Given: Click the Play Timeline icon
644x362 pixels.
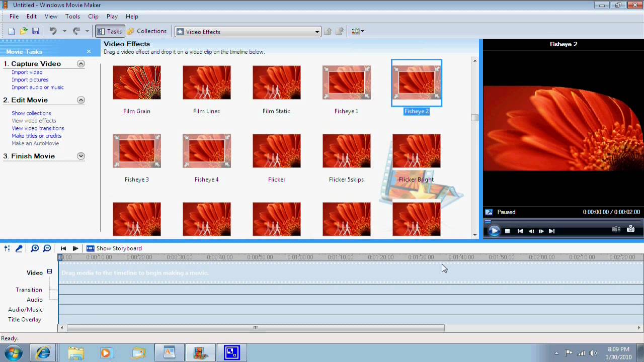Looking at the screenshot, I should tap(75, 248).
